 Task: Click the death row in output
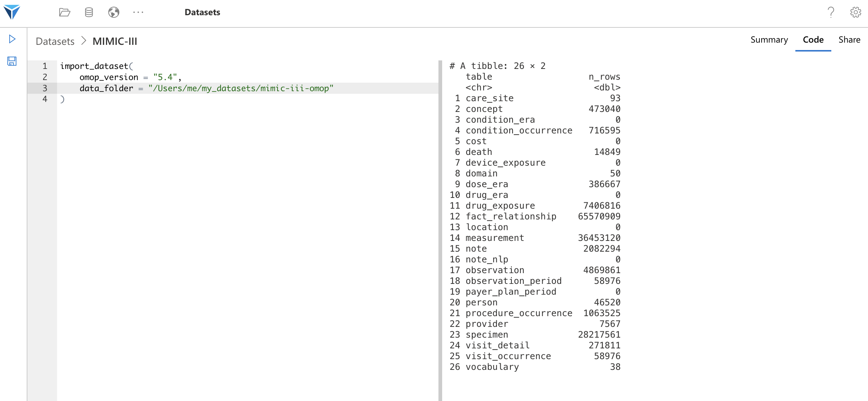535,152
